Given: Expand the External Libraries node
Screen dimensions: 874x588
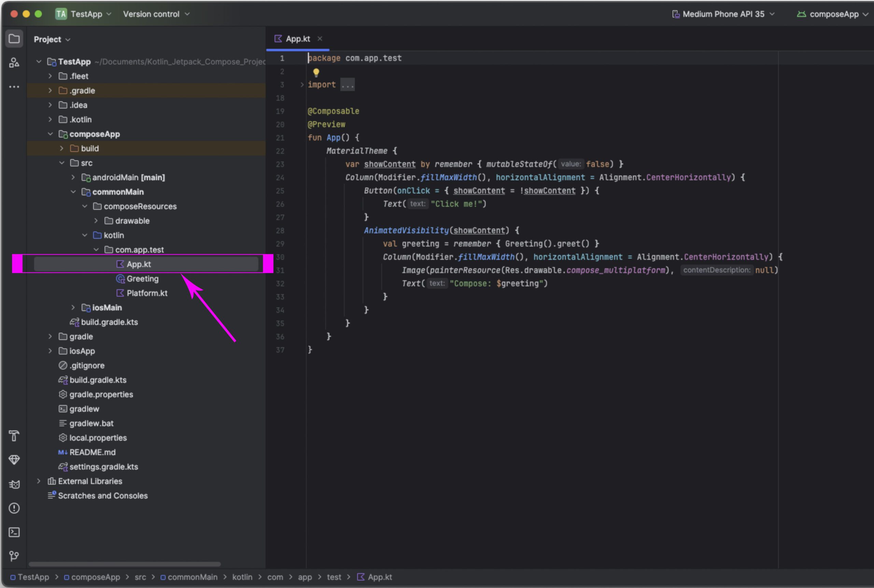Looking at the screenshot, I should 38,481.
